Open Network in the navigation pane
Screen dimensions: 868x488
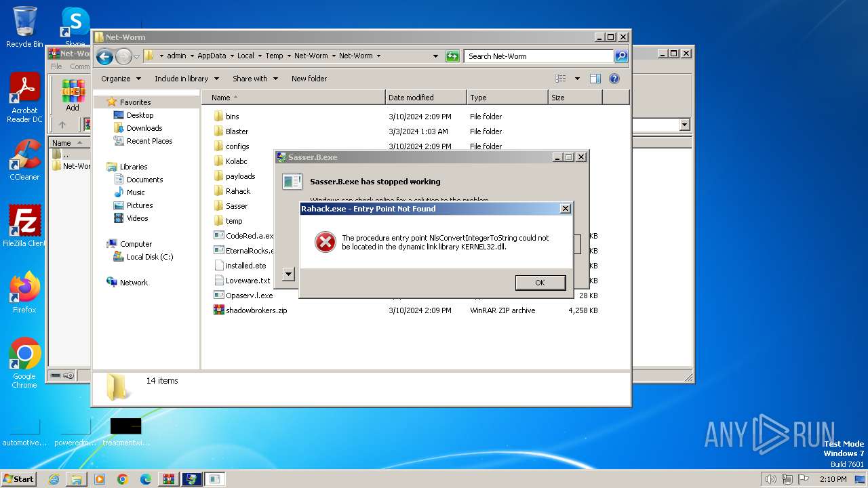click(134, 283)
